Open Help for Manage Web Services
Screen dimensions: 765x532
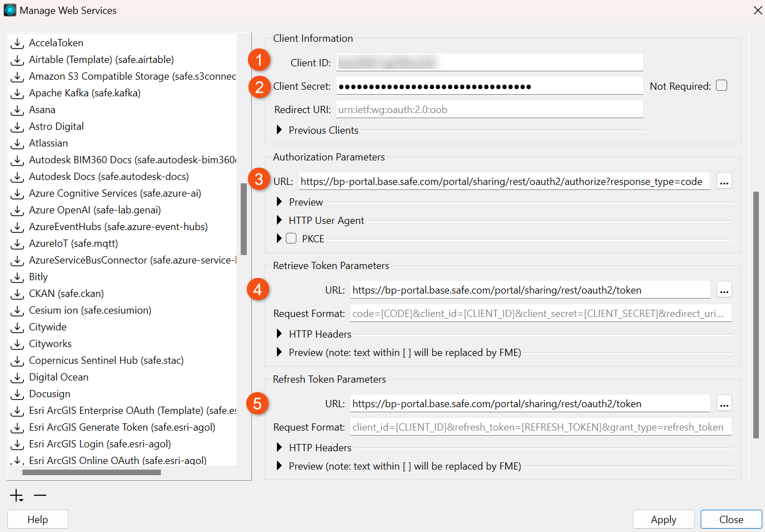38,519
